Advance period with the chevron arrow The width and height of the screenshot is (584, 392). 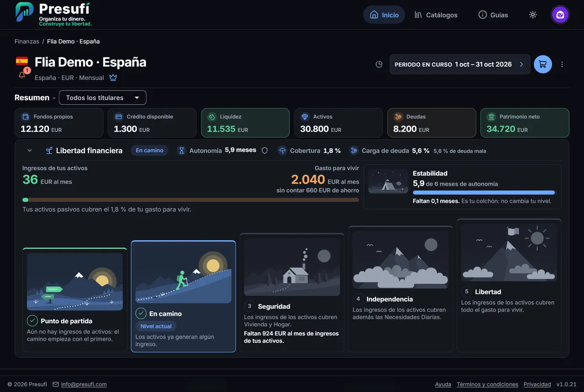coord(521,64)
